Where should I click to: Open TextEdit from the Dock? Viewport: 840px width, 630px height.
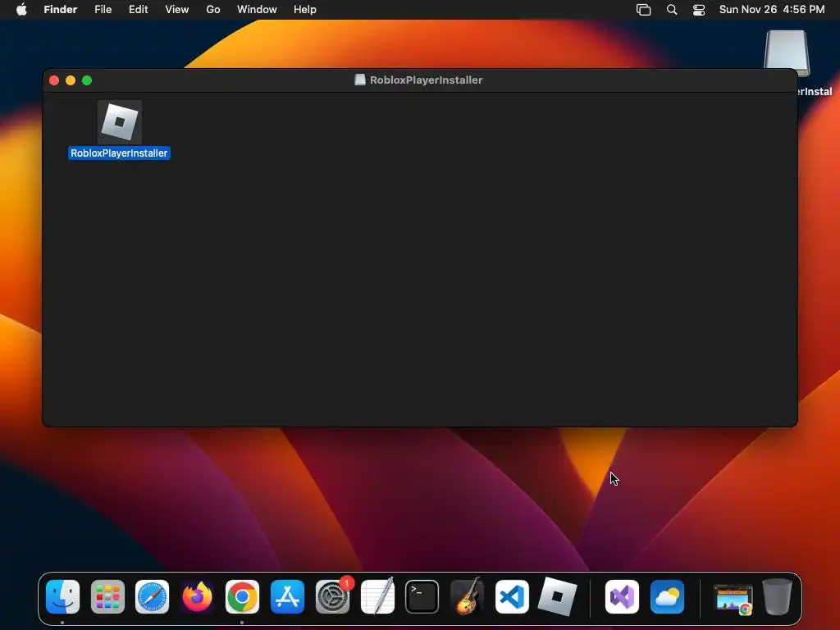(377, 597)
